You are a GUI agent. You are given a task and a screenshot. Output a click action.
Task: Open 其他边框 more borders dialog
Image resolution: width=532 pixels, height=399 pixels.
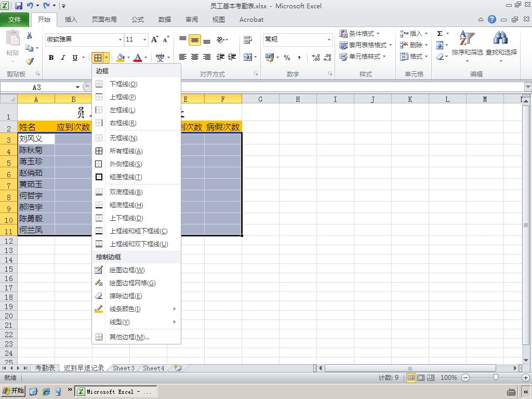click(x=137, y=337)
